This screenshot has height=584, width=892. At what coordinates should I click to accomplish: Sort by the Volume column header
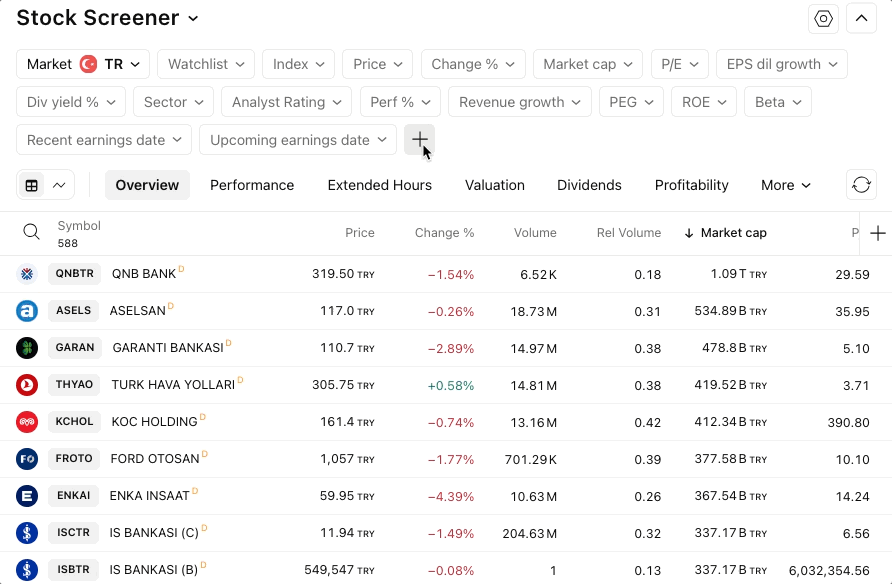point(535,233)
